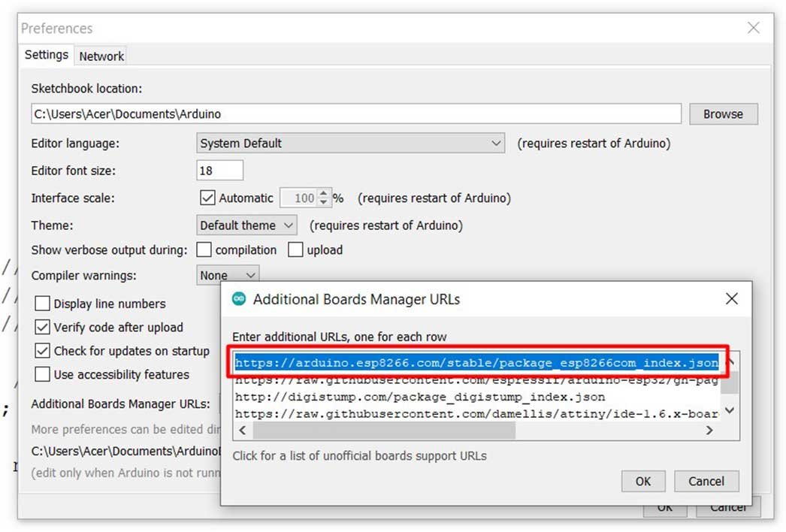
Task: Enable verbose output during compilation
Action: click(204, 249)
